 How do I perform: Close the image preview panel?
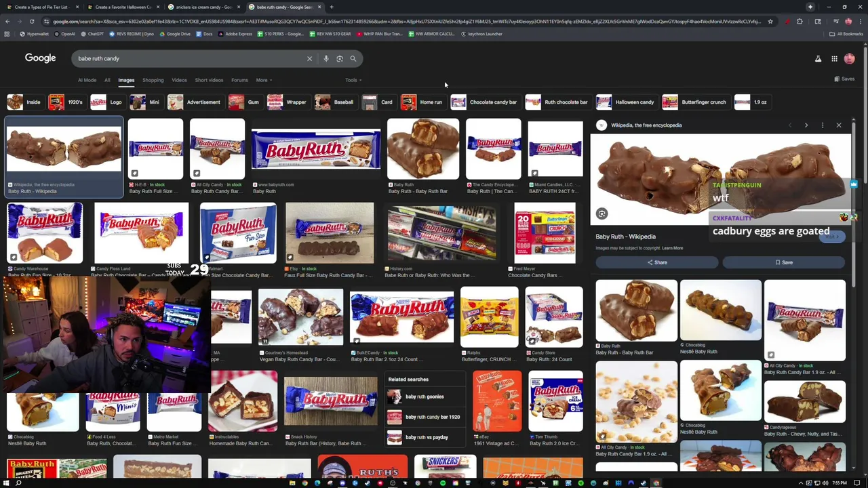point(839,125)
